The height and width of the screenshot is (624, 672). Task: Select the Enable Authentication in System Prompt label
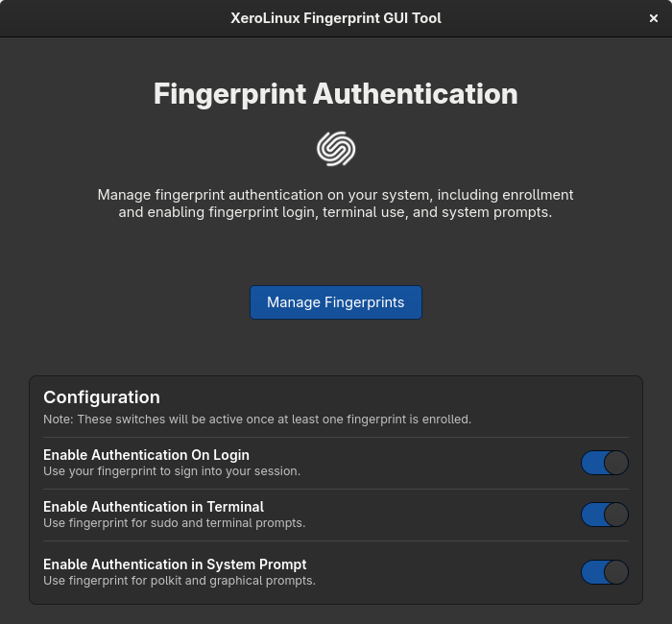[175, 564]
